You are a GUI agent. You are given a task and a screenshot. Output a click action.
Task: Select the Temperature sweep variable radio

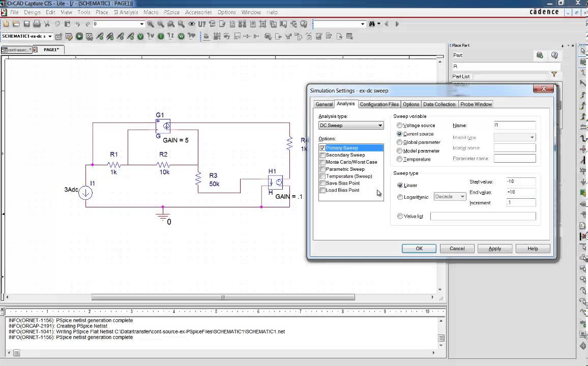point(399,159)
